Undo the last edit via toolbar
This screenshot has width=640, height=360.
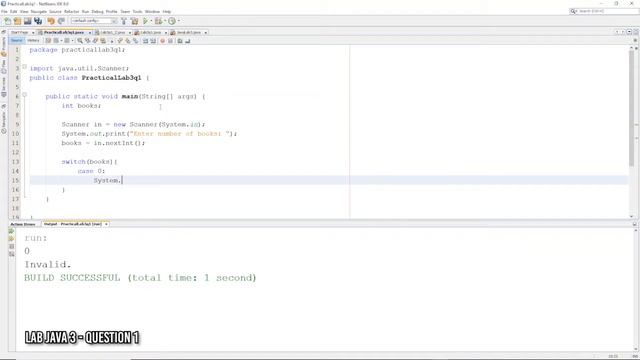(x=51, y=21)
